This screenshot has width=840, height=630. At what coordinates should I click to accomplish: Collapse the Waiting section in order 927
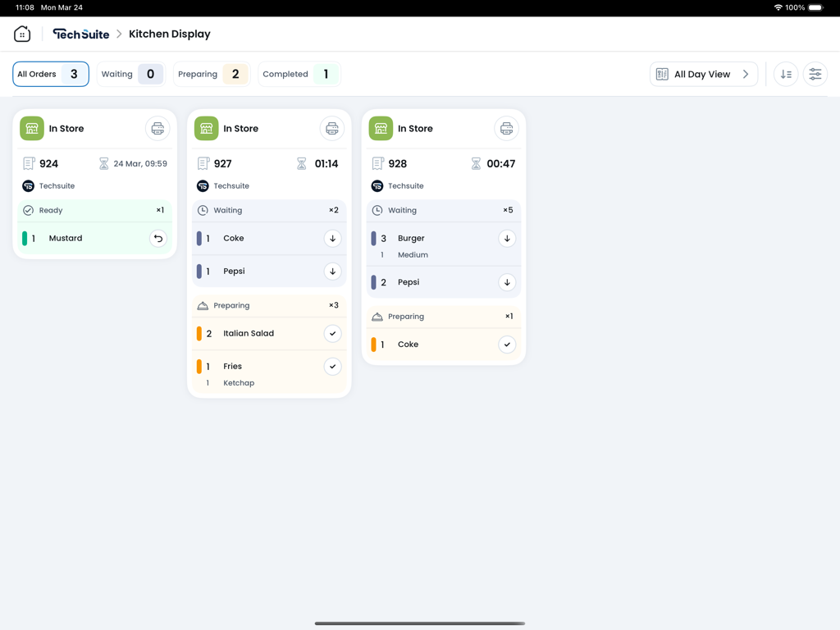point(269,211)
